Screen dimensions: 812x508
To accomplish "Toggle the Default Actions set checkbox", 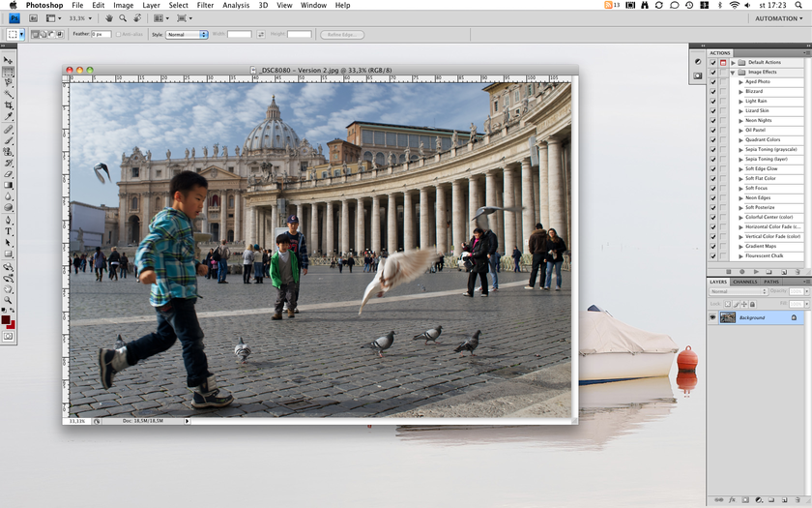I will pos(713,63).
